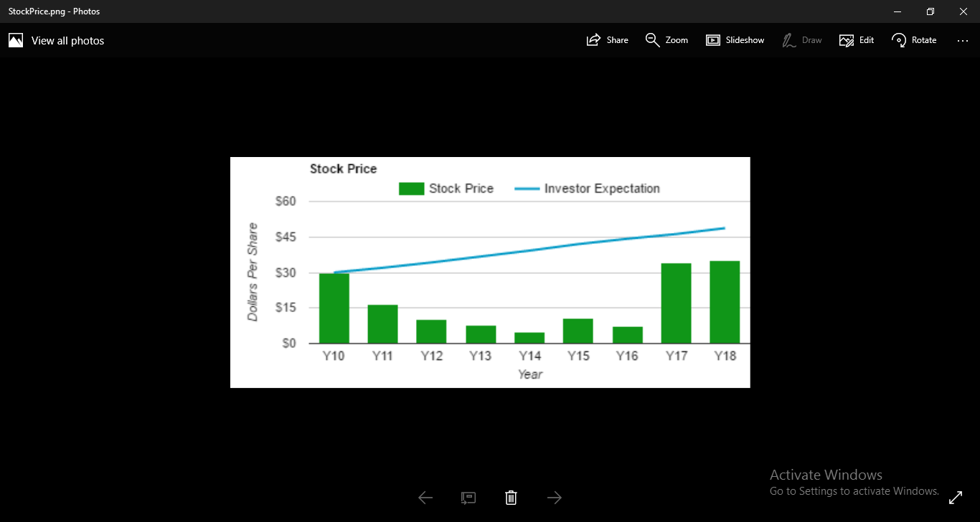The height and width of the screenshot is (522, 980).
Task: Rotate the stock price chart image
Action: point(913,39)
